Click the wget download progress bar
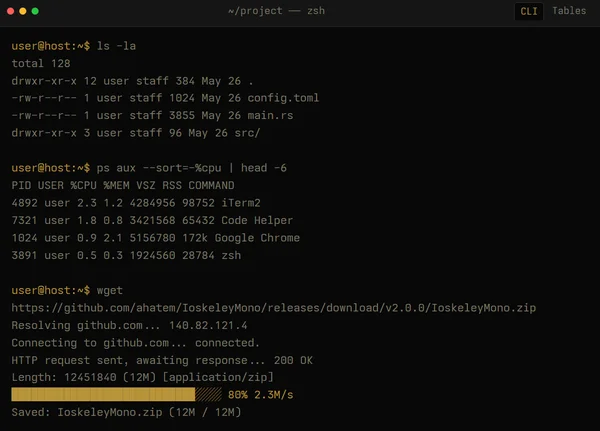Screen dimensions: 600x431 [x=116, y=395]
